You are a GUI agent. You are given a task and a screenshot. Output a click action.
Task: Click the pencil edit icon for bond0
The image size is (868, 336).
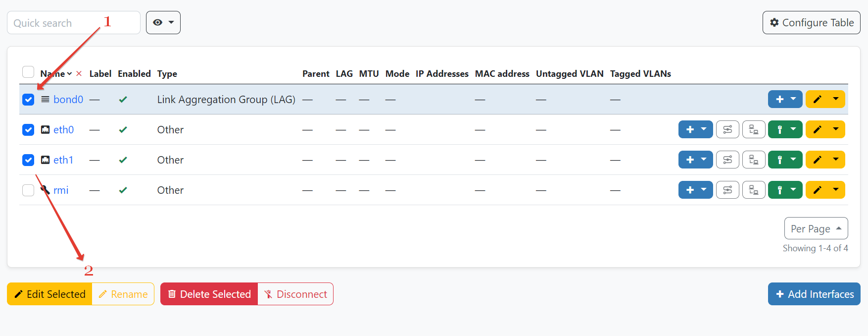tap(818, 100)
